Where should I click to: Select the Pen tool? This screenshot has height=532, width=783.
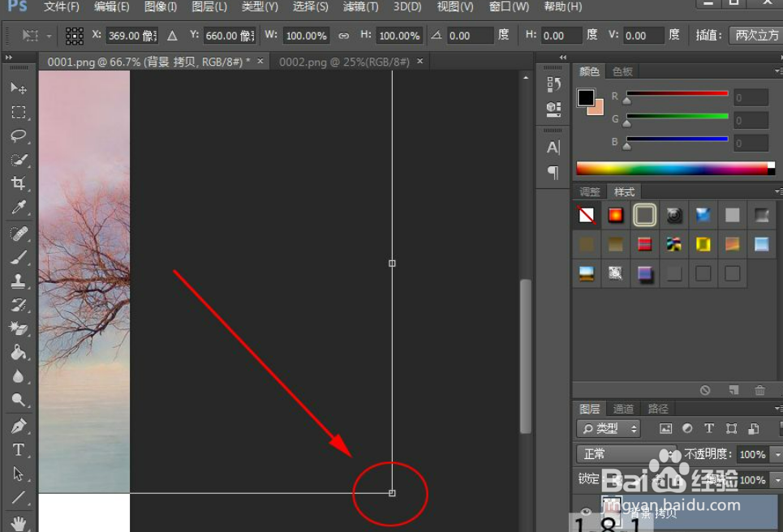19,427
